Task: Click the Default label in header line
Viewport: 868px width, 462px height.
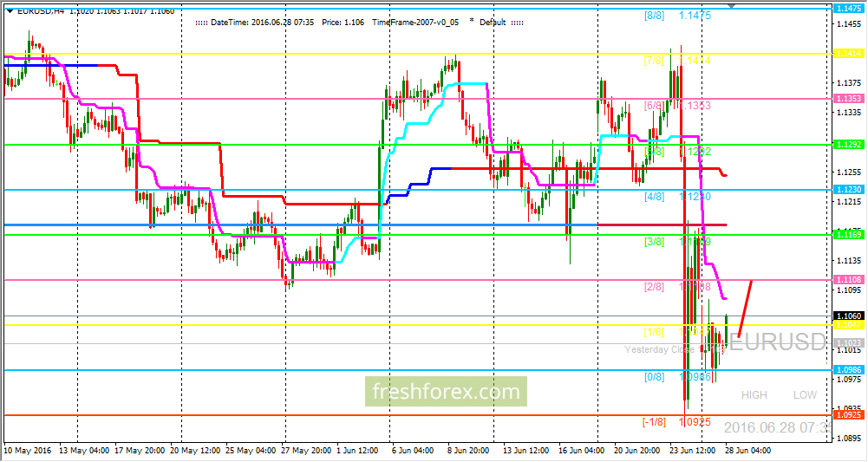Action: 493,23
